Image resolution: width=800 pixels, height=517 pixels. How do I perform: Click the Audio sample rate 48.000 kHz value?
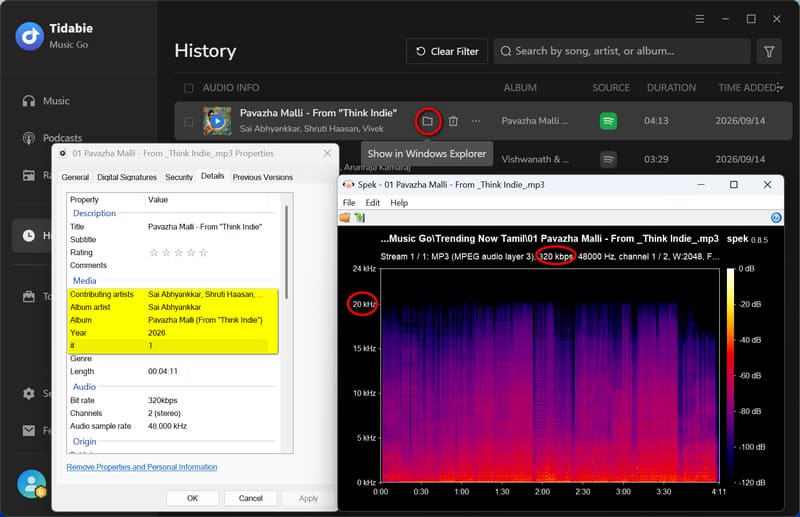point(167,426)
